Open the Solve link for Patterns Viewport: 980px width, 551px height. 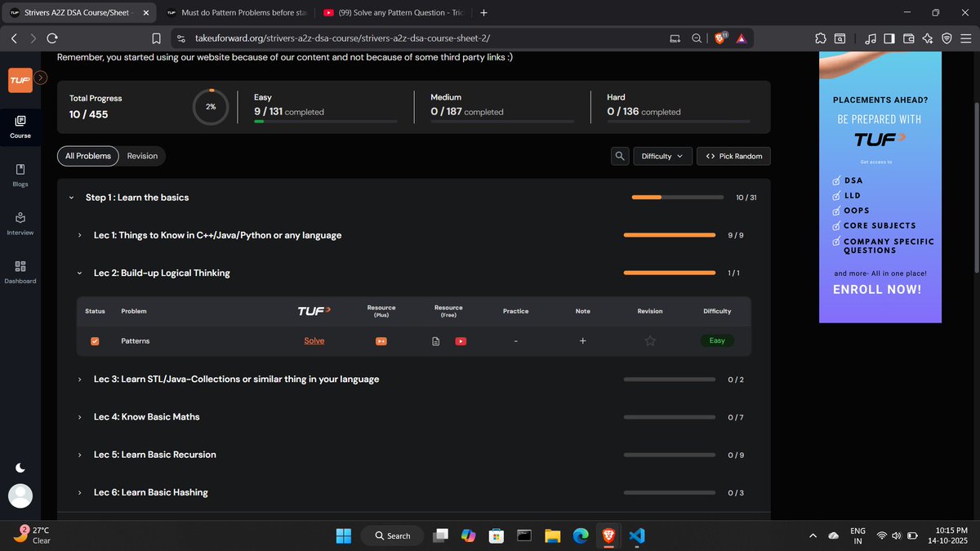(x=314, y=340)
